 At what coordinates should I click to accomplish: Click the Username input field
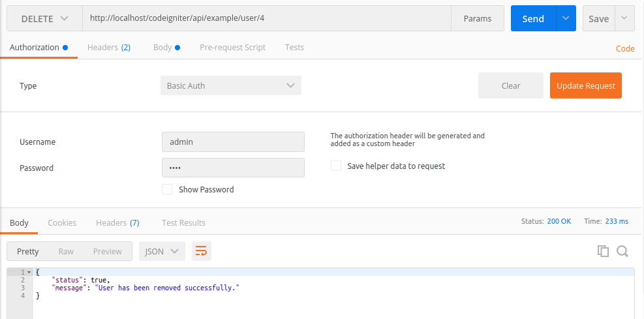point(234,142)
